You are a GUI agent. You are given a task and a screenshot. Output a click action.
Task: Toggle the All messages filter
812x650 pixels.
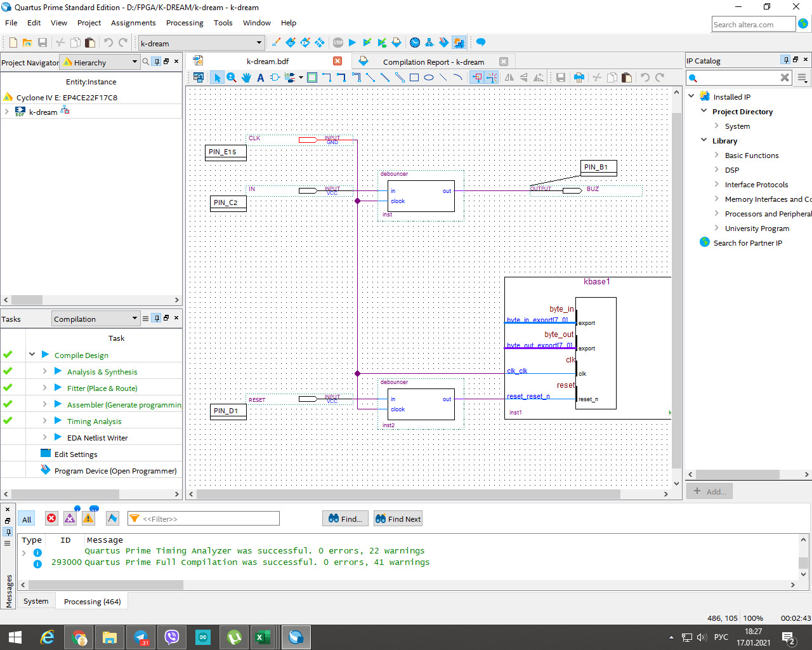coord(27,519)
